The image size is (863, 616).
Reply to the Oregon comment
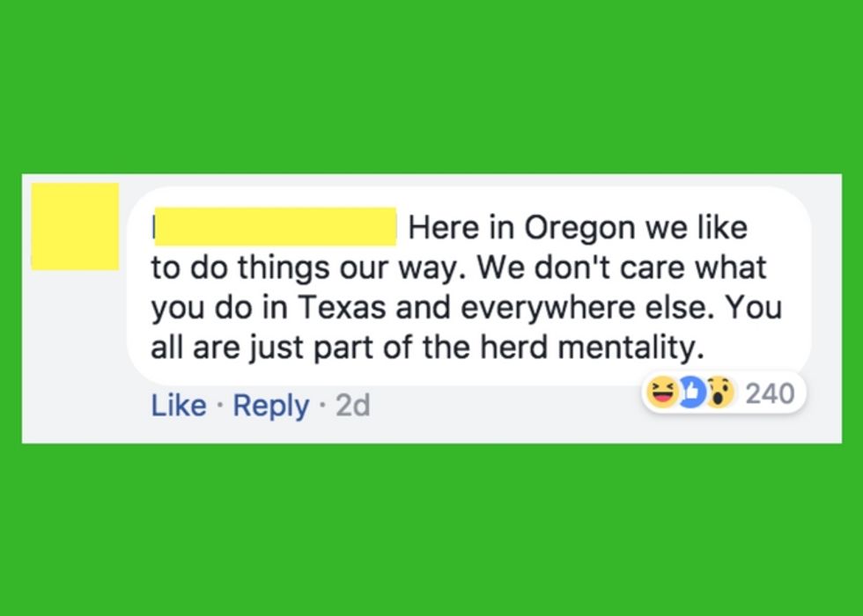click(x=270, y=406)
